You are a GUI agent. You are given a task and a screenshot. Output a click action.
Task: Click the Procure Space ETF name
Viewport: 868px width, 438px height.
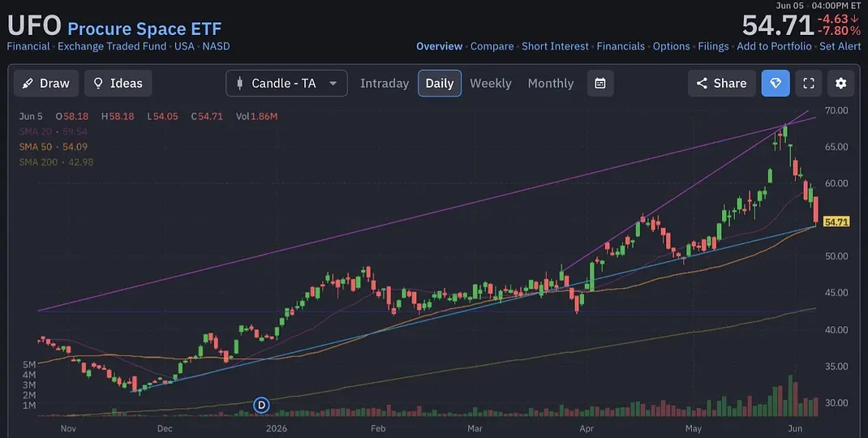144,28
